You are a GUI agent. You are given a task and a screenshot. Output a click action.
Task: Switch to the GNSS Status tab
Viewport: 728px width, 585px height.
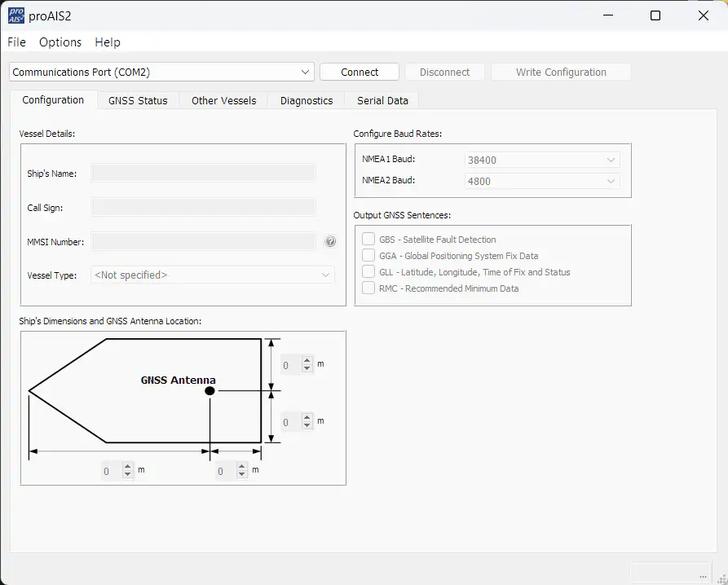coord(138,100)
